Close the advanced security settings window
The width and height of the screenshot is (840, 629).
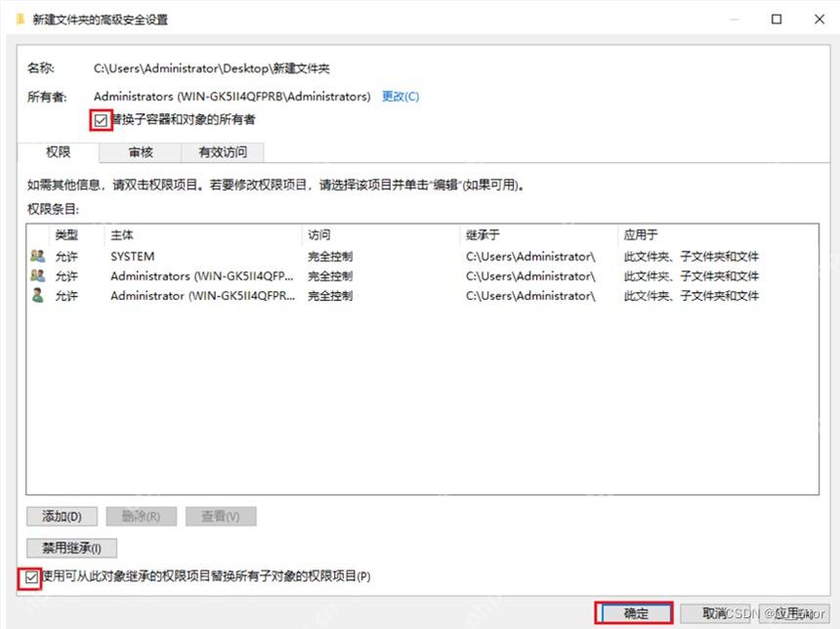(x=819, y=20)
